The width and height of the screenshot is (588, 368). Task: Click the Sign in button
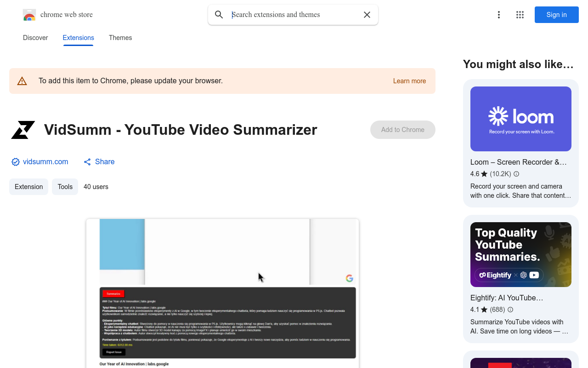coord(557,15)
